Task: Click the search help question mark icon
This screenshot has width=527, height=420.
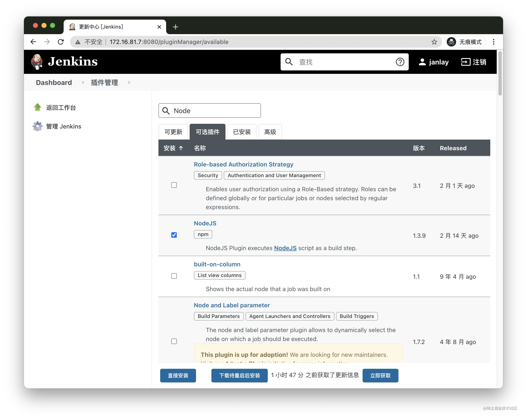Action: (x=400, y=62)
